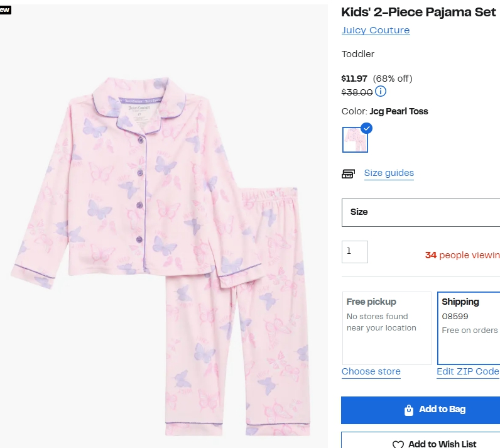Image resolution: width=500 pixels, height=448 pixels.
Task: Click the Choose store link
Action: coord(371,371)
